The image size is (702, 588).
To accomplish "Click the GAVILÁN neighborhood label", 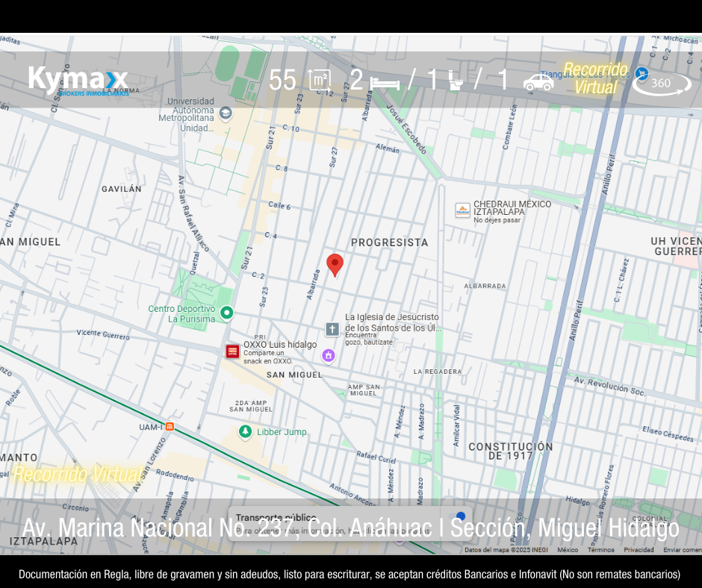I will click(121, 189).
